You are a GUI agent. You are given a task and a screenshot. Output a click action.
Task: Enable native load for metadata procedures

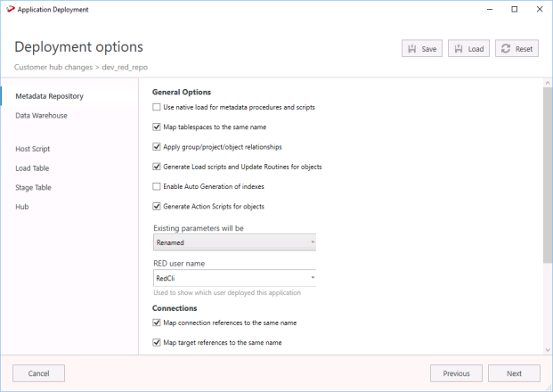click(x=157, y=107)
